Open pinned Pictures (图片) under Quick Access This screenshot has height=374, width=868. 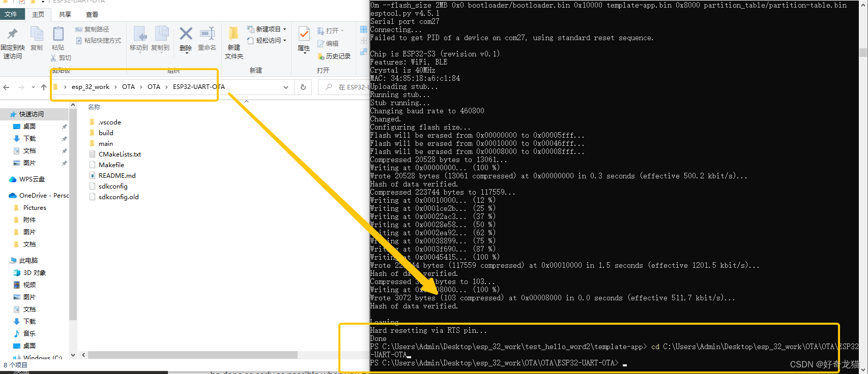30,163
